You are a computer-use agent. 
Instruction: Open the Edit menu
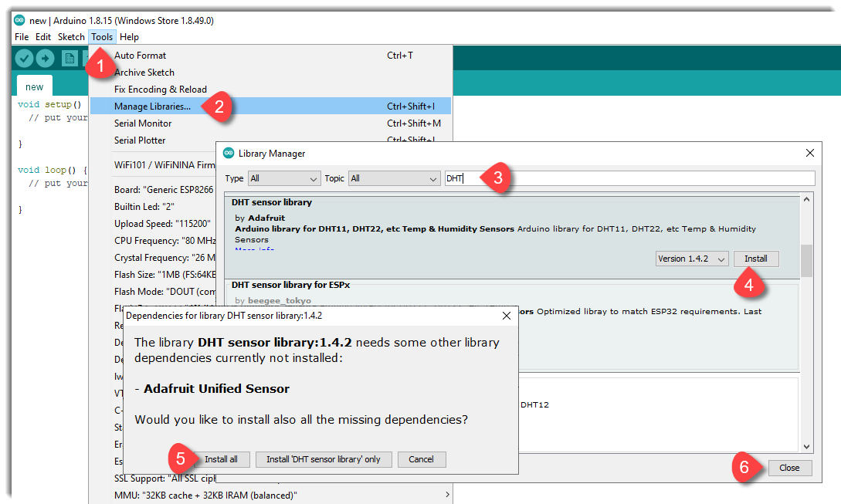[43, 37]
